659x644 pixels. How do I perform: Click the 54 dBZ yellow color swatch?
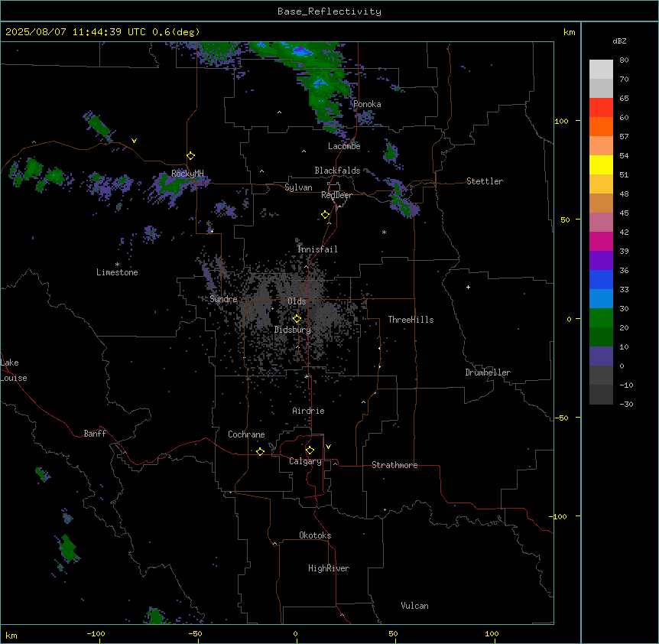pyautogui.click(x=601, y=164)
